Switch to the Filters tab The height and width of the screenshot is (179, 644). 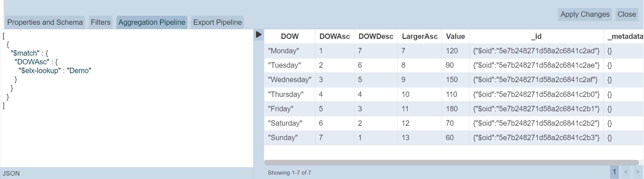click(x=101, y=22)
